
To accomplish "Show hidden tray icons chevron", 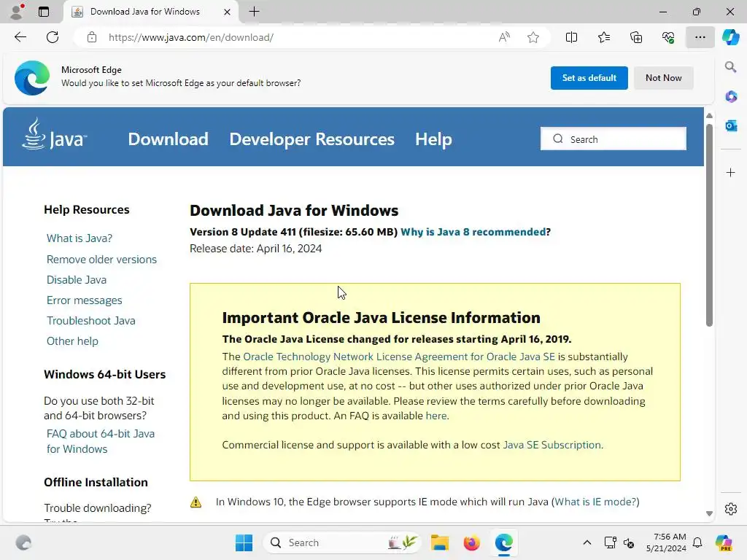I will click(587, 542).
